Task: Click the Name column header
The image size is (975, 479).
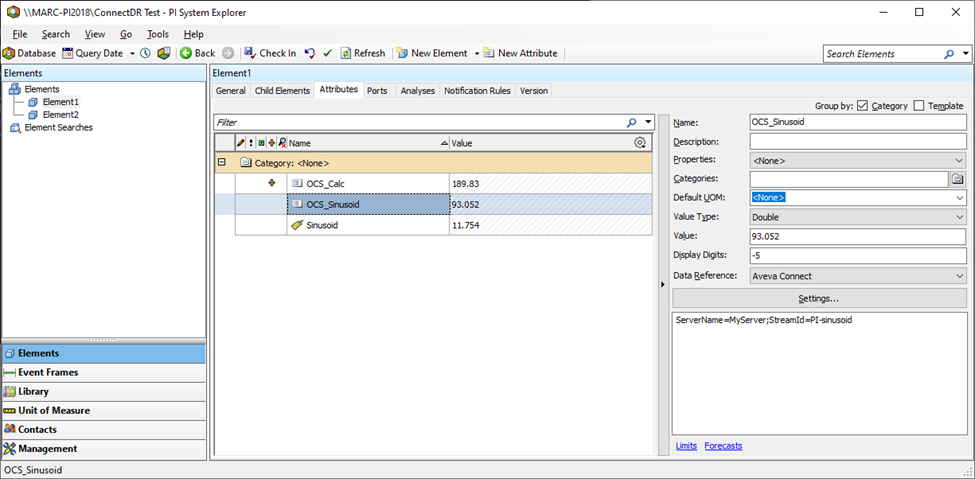Action: 368,143
